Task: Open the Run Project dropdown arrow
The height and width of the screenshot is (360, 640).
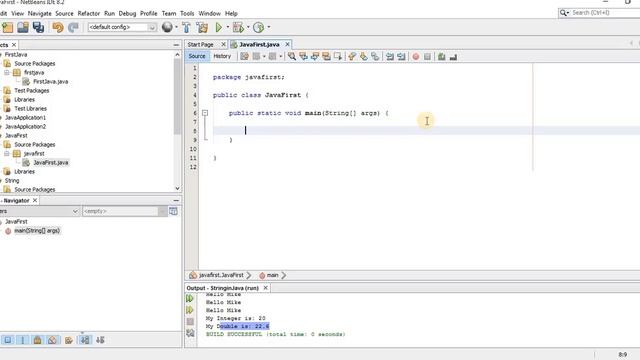Action: coord(228,27)
